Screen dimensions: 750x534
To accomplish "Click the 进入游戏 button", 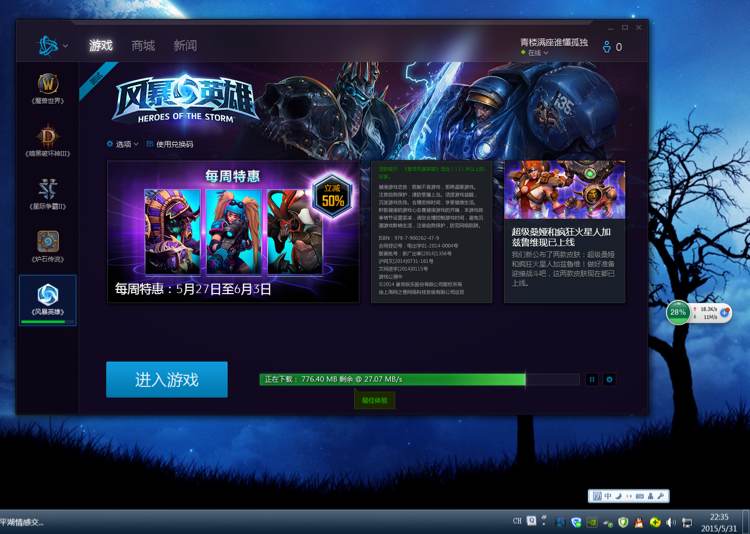I will pos(167,379).
